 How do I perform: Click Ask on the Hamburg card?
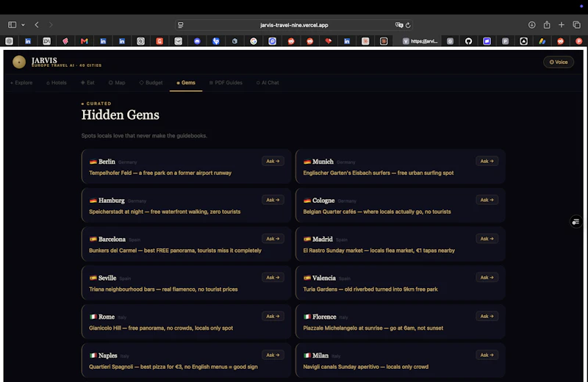273,200
